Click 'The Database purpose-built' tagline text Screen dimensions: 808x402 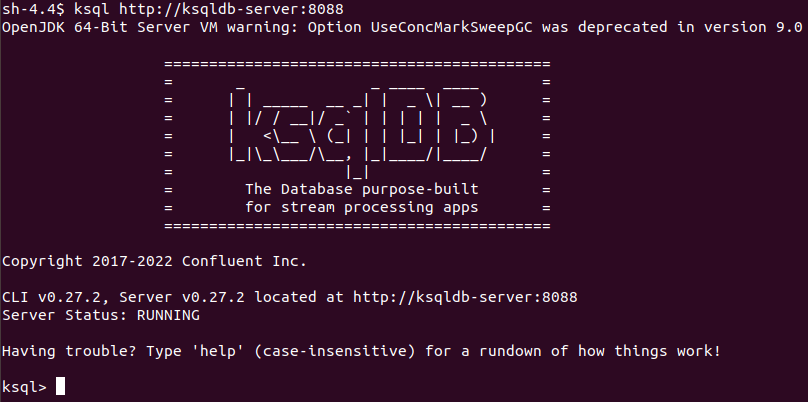361,189
